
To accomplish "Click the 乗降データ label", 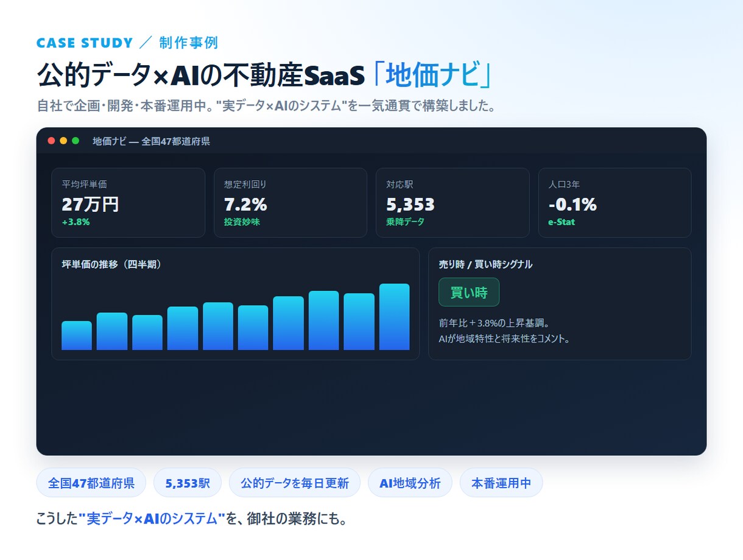I will [x=406, y=222].
